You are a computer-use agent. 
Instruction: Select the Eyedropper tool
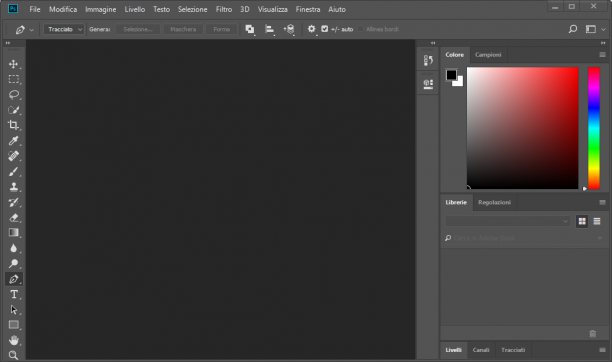pyautogui.click(x=14, y=141)
